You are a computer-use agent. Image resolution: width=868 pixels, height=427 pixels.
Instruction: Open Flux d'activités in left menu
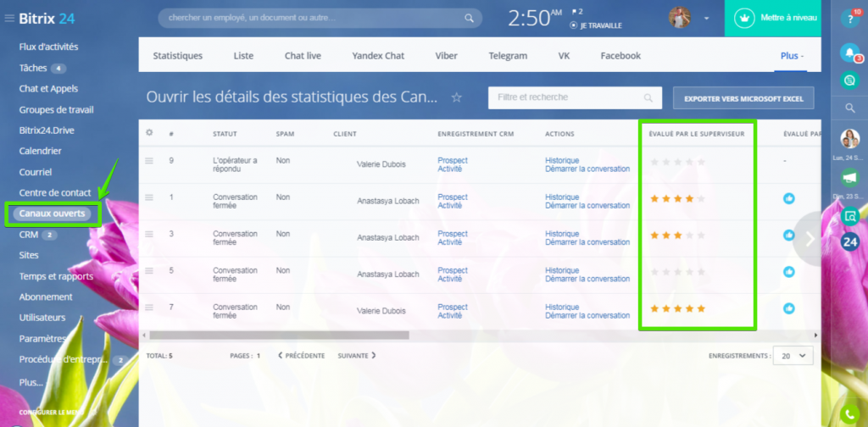(x=48, y=47)
